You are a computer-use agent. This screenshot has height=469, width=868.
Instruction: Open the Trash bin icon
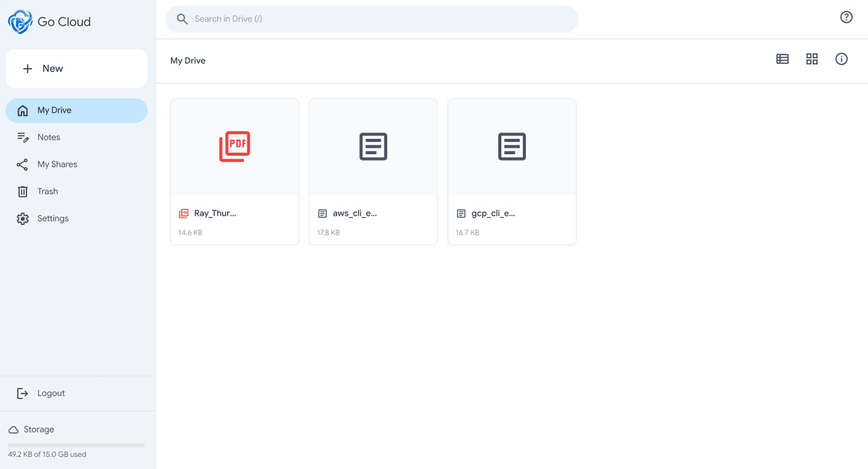click(22, 191)
